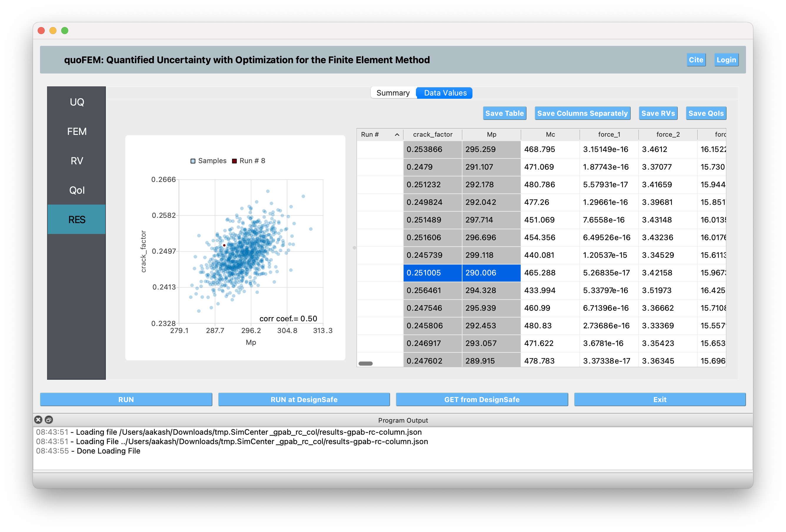786x532 pixels.
Task: Select cell with force_1 value 3.15149e-16
Action: [x=609, y=149]
